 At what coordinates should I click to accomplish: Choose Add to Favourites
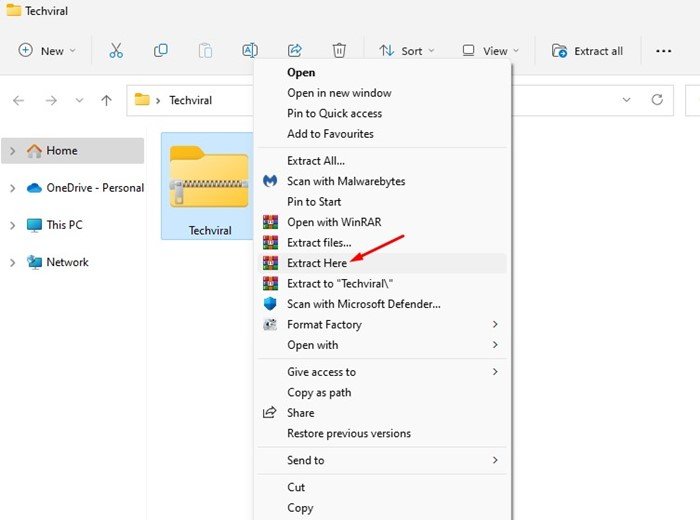[x=382, y=134]
